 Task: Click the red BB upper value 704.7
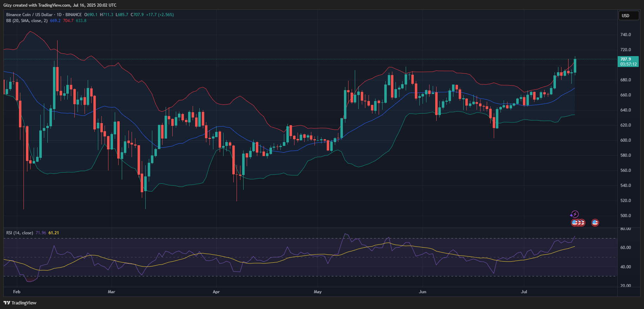pos(68,21)
